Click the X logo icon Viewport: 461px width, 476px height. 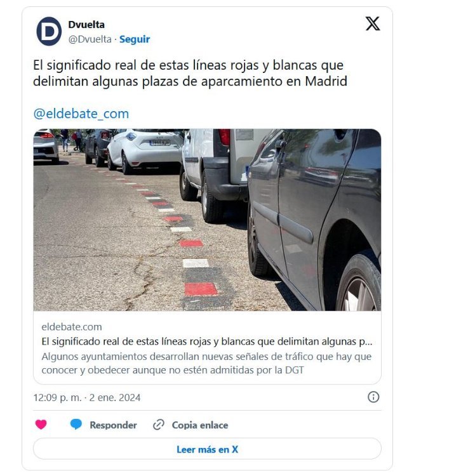click(372, 23)
